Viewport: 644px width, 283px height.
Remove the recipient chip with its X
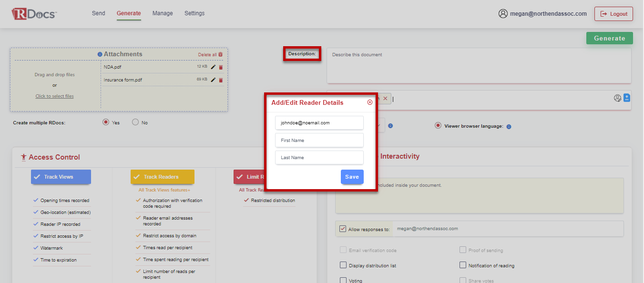click(386, 98)
